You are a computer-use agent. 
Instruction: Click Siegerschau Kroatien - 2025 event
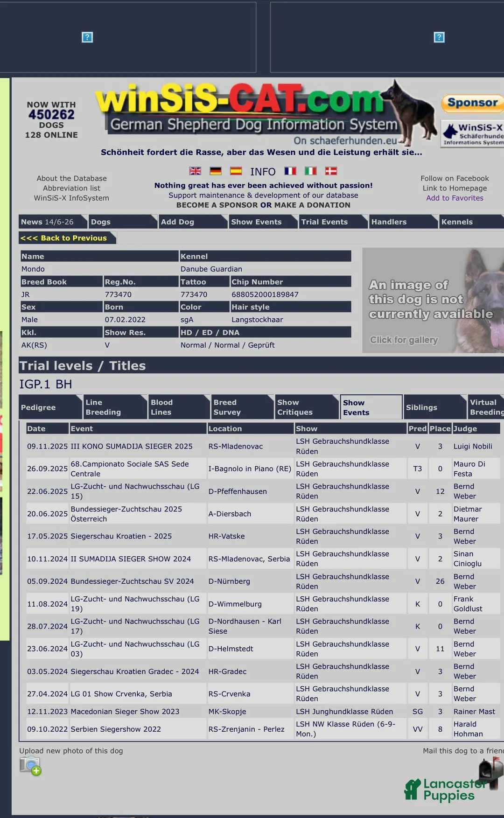click(121, 536)
